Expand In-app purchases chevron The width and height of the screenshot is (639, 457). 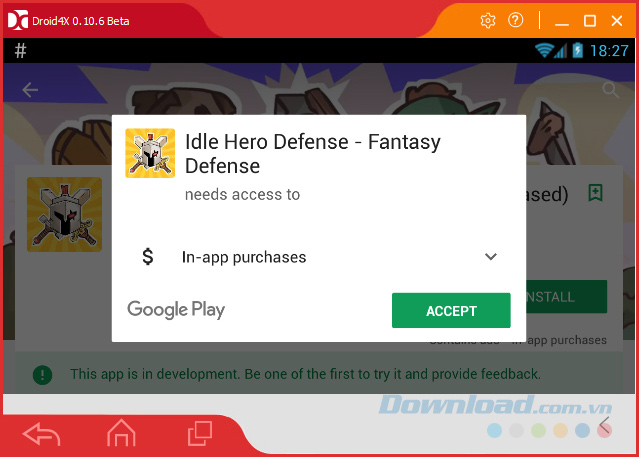coord(491,256)
